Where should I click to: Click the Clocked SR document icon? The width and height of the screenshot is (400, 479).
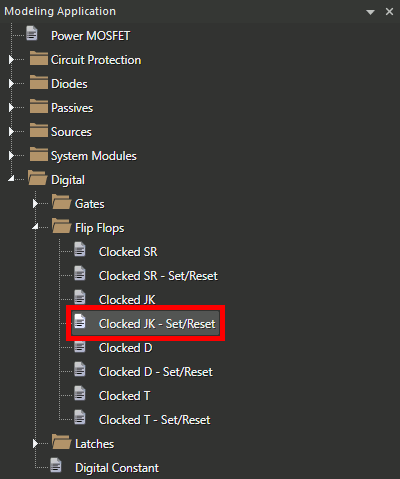coord(80,249)
